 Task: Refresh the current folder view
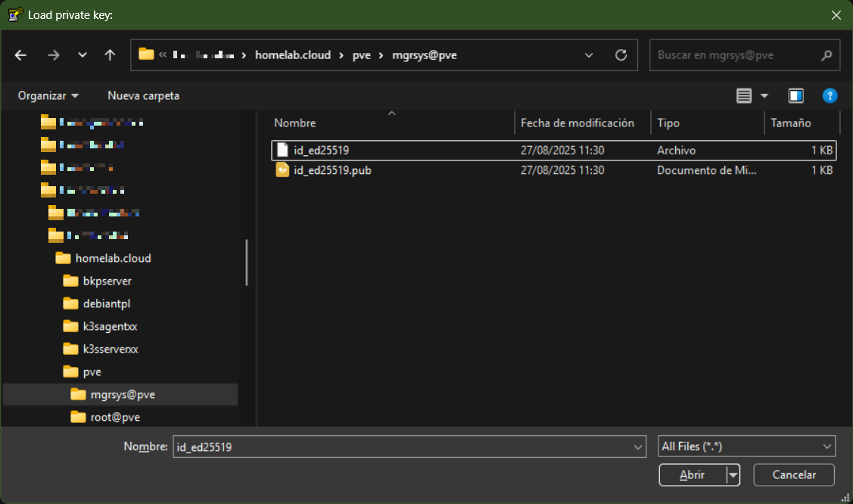pyautogui.click(x=621, y=54)
